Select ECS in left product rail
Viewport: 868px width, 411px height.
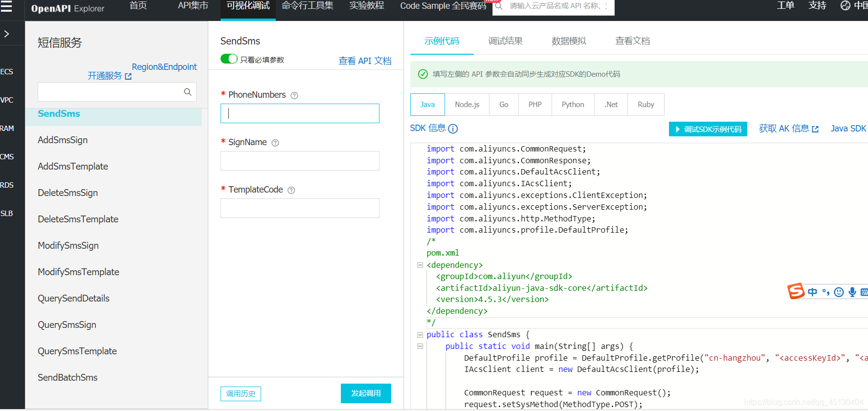point(7,72)
